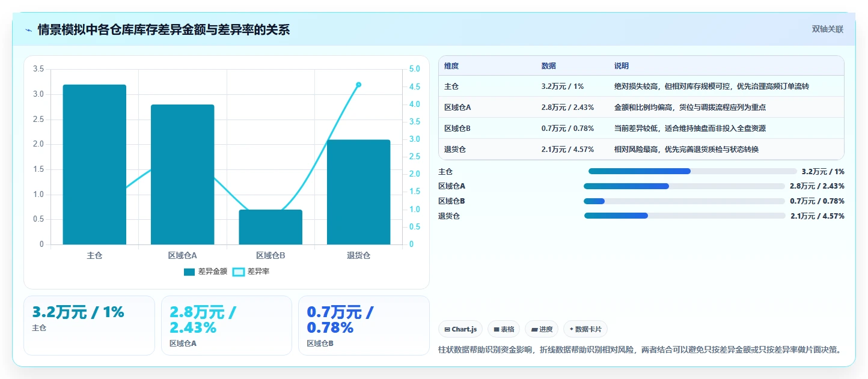The width and height of the screenshot is (868, 379).
Task: Click the progress value 2.8万元 / 2.43%
Action: [x=817, y=186]
